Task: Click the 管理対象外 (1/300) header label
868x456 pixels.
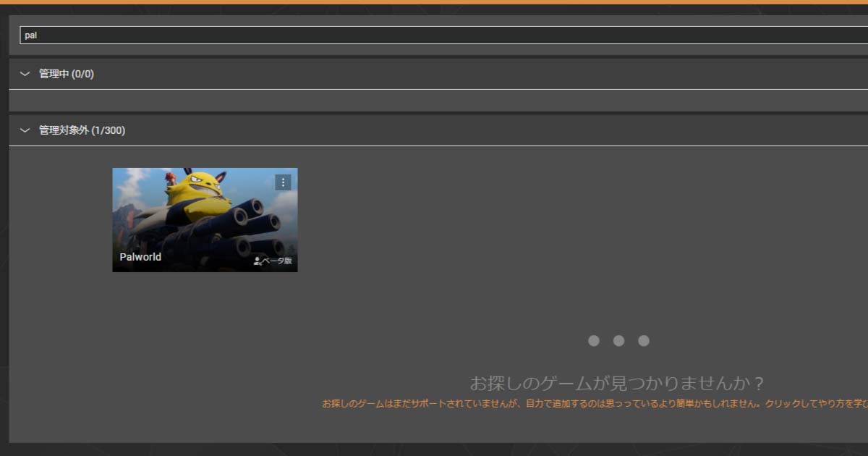Action: click(x=82, y=130)
